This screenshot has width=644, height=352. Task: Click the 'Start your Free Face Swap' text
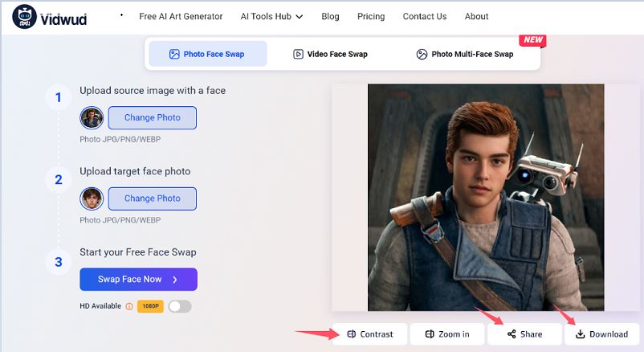pyautogui.click(x=138, y=252)
